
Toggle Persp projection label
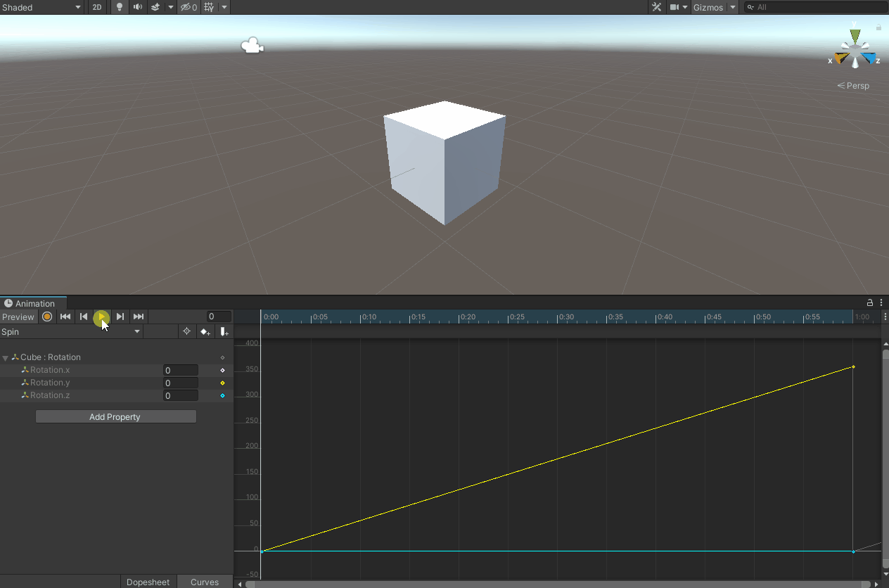[853, 86]
